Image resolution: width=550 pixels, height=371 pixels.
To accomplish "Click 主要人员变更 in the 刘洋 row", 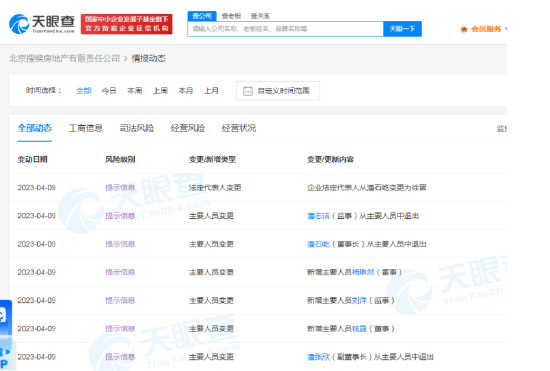I will [x=211, y=301].
